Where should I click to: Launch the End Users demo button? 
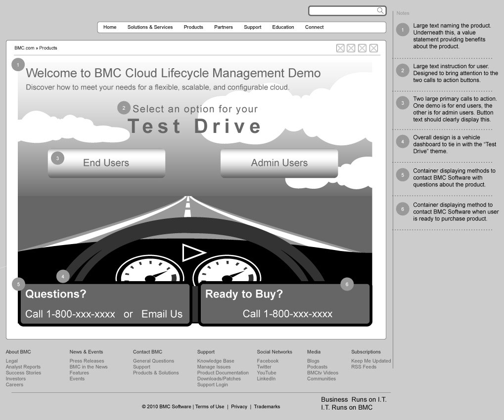pyautogui.click(x=106, y=163)
